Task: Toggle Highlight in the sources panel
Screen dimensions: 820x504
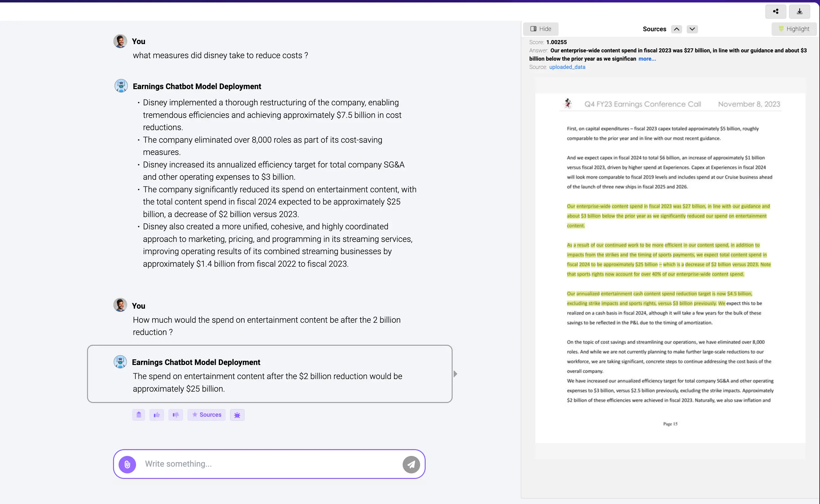Action: coord(794,29)
